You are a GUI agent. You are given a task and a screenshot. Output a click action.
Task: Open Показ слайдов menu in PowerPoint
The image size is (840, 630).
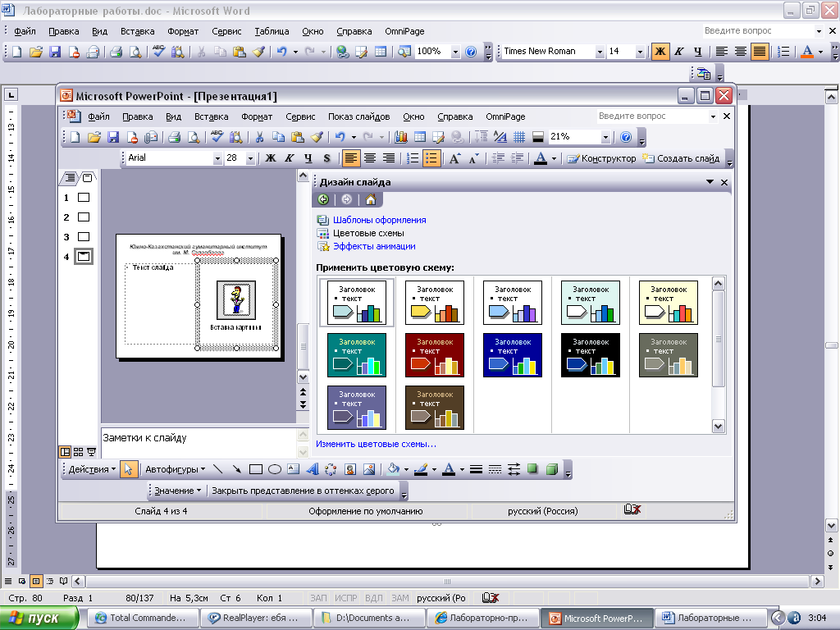(359, 116)
